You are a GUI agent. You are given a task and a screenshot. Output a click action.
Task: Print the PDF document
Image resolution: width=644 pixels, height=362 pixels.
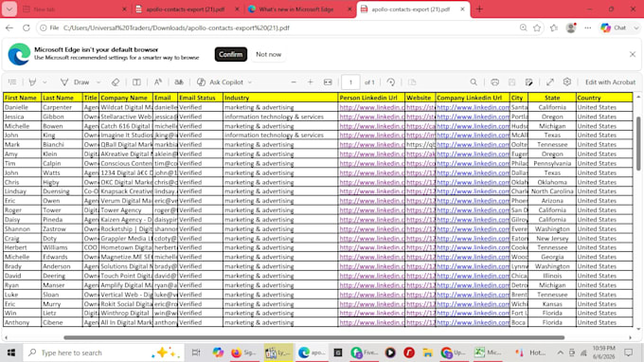point(495,82)
